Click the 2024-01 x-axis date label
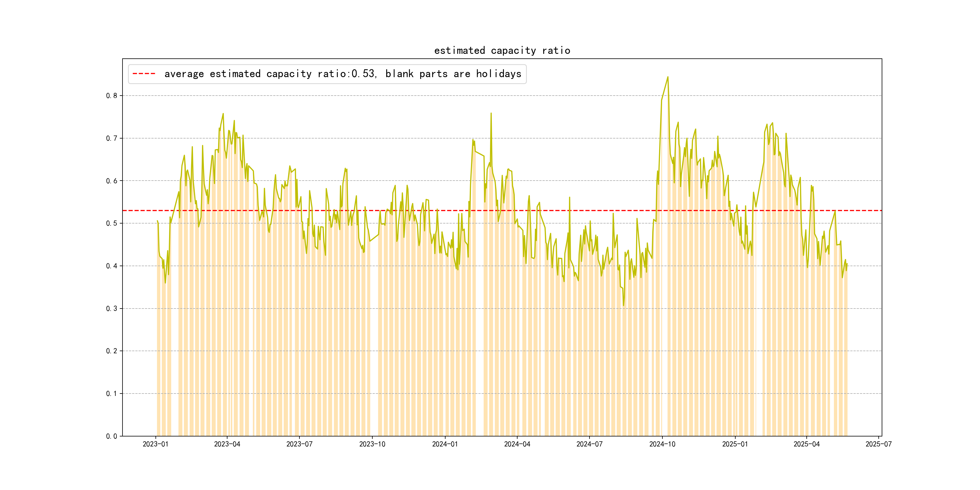Image resolution: width=980 pixels, height=490 pixels. pos(445,444)
